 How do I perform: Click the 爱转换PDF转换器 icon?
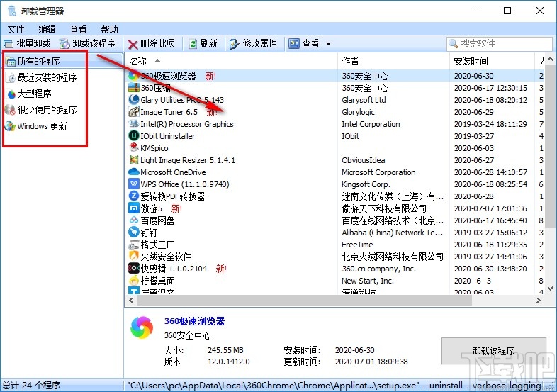[x=134, y=196]
